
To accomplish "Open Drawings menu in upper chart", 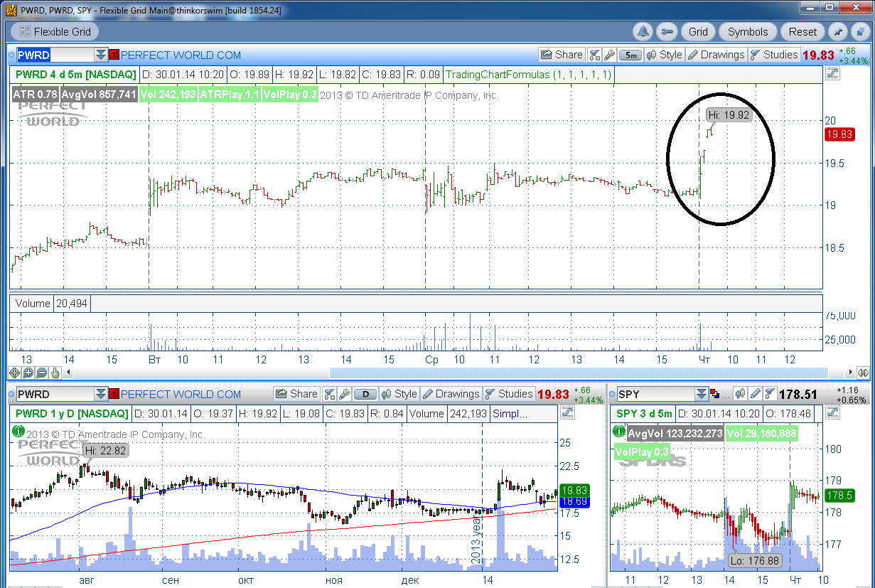I will click(716, 55).
